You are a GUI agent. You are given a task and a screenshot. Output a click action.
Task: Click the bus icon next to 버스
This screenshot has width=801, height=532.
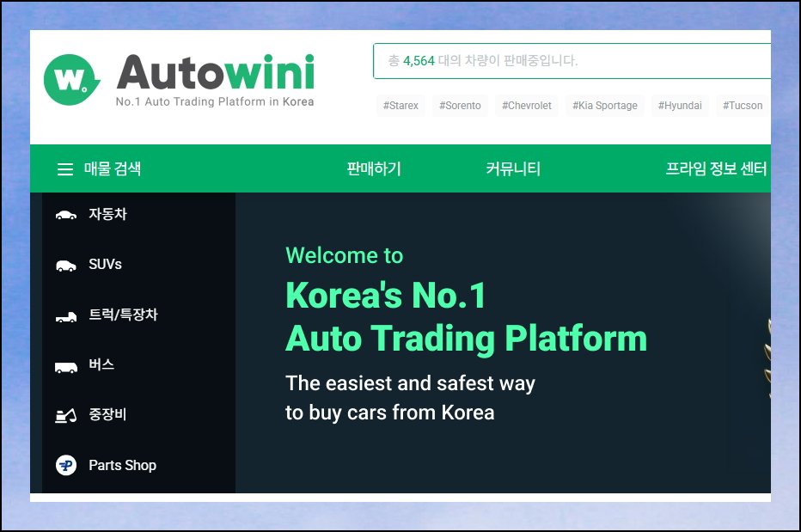pyautogui.click(x=66, y=367)
